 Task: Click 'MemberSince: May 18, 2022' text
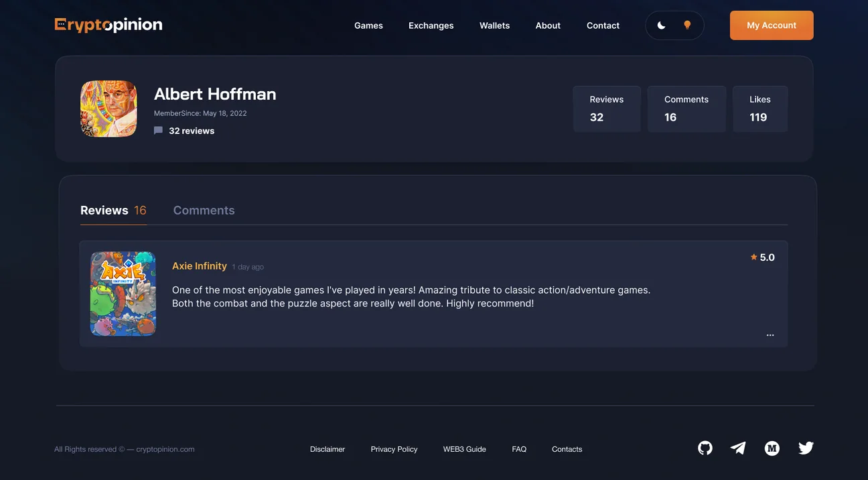(200, 113)
